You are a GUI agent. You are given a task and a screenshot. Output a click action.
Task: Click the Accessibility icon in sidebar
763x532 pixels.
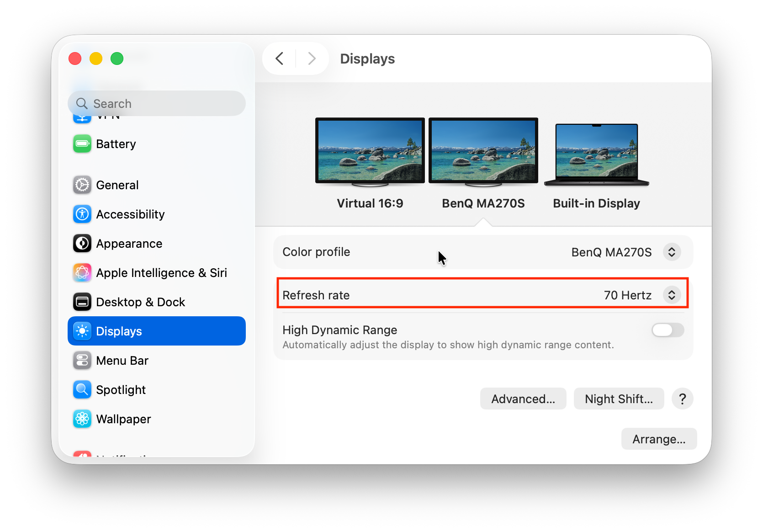82,214
